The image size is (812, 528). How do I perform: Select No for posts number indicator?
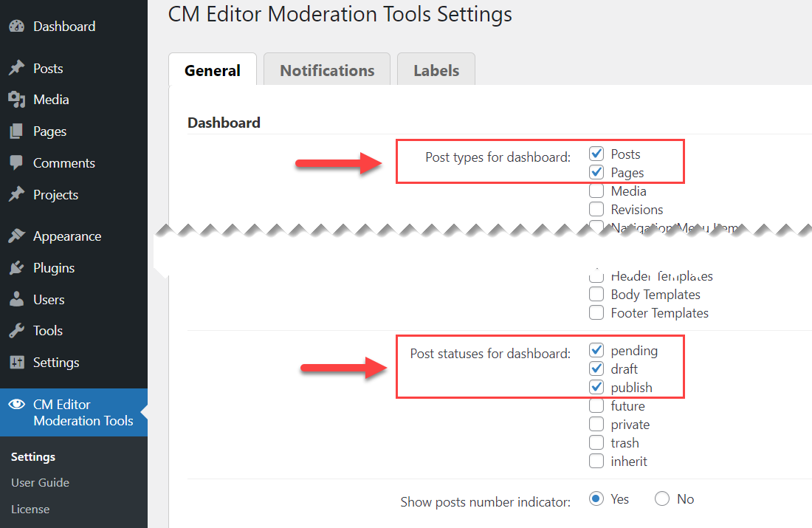coord(662,498)
